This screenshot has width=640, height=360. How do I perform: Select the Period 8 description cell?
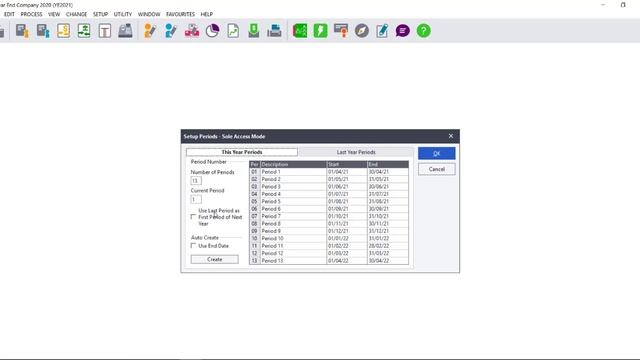[293, 223]
